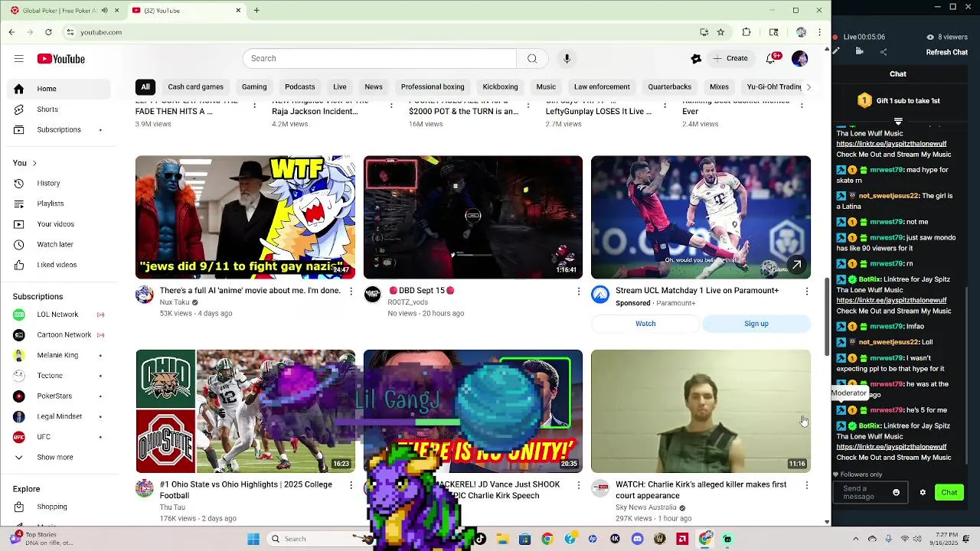Select the Gaming chip
The height and width of the screenshot is (551, 980).
[254, 86]
